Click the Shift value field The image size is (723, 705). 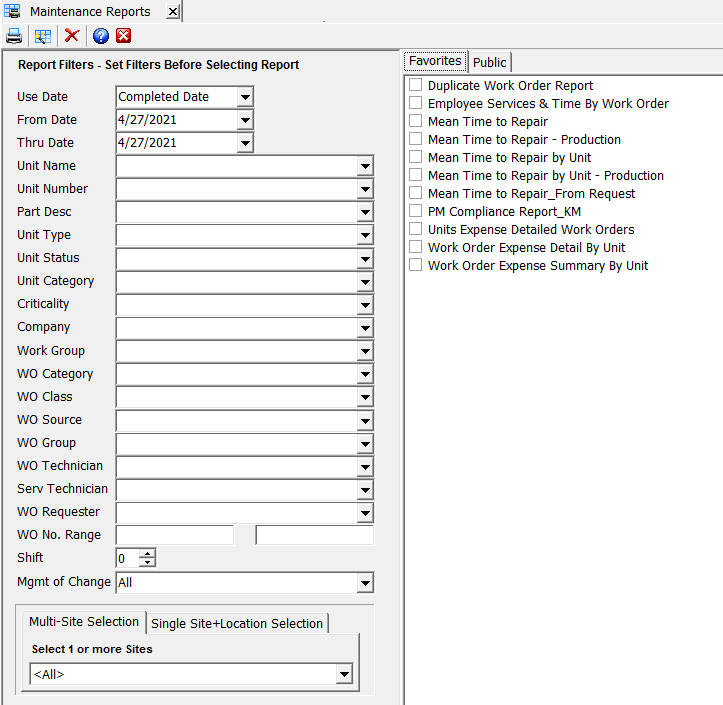(127, 558)
